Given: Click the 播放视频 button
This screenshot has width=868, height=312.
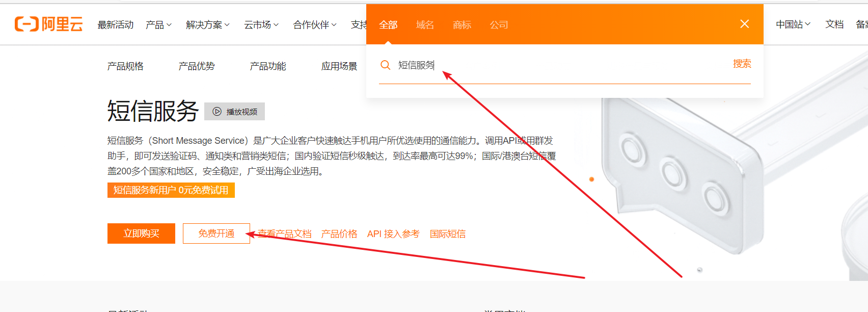Looking at the screenshot, I should pyautogui.click(x=234, y=112).
